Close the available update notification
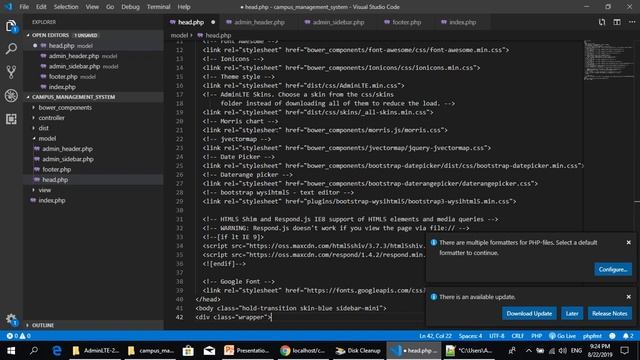640x360 pixels. (x=629, y=297)
